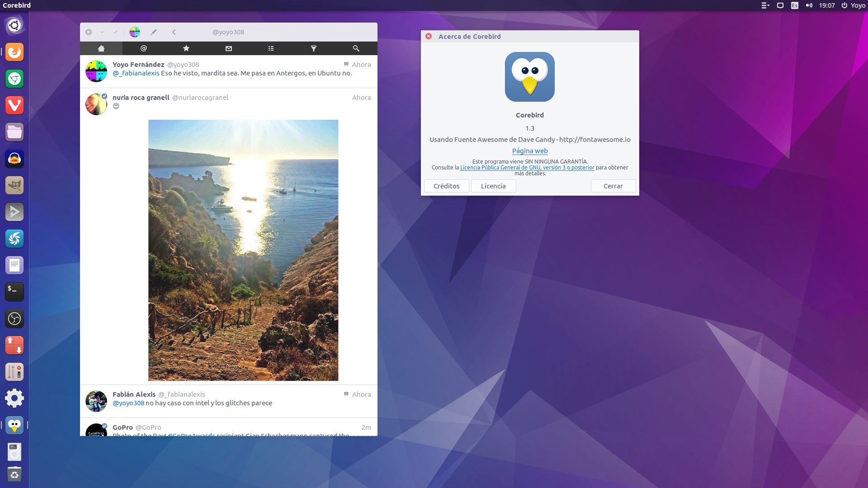Open the Favorites star tab
Screen dimensions: 868x488
pyautogui.click(x=186, y=48)
